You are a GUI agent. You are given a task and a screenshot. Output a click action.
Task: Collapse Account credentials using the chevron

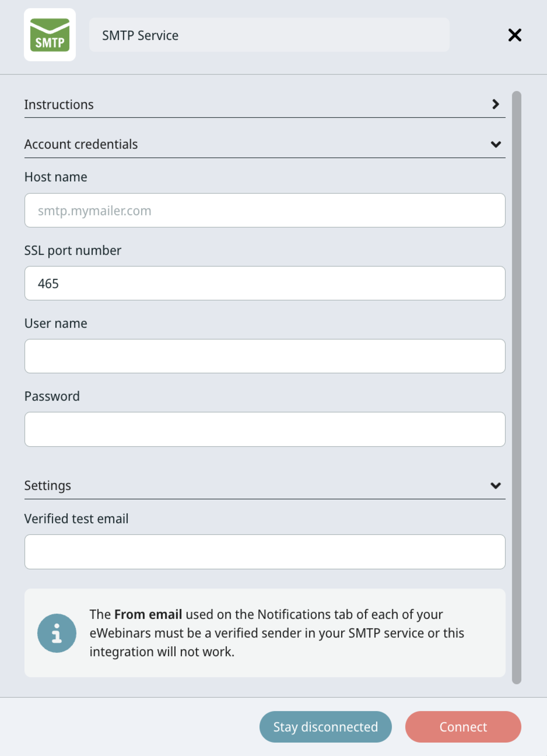click(495, 144)
